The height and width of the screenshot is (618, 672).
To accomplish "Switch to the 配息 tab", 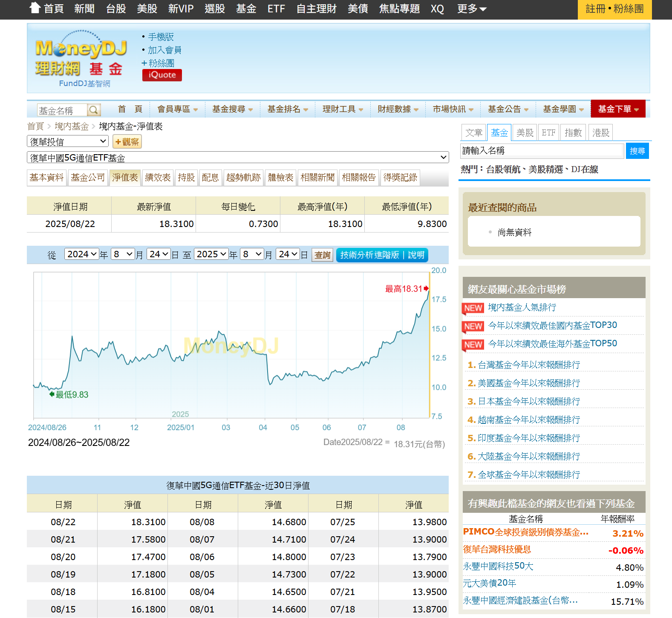I will (x=210, y=178).
